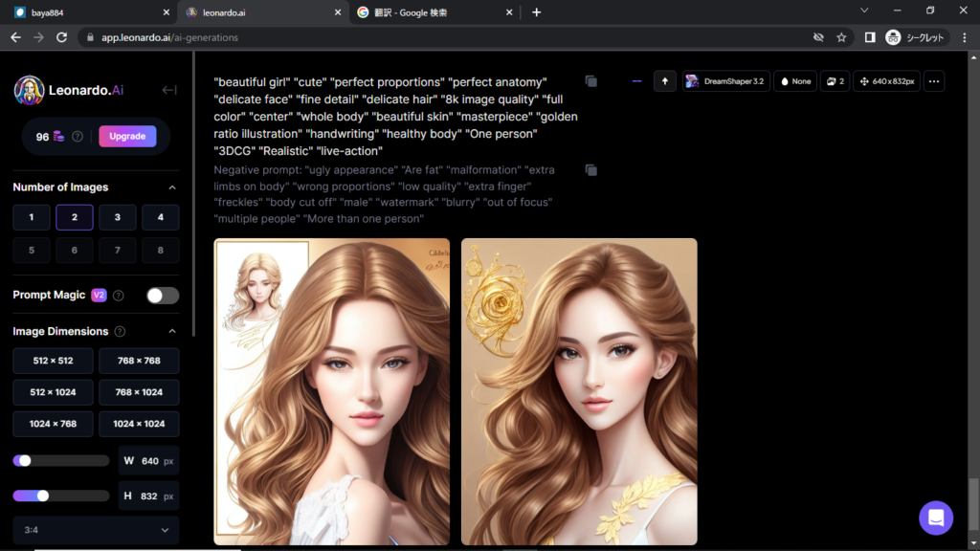The height and width of the screenshot is (551, 980).
Task: Collapse the Image Dimensions section
Action: pyautogui.click(x=172, y=332)
